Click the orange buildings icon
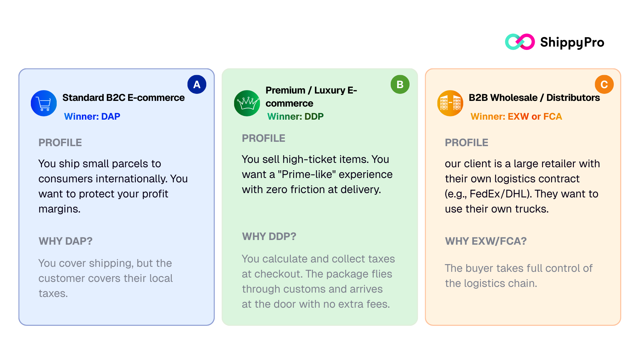The image size is (644, 362). [450, 103]
